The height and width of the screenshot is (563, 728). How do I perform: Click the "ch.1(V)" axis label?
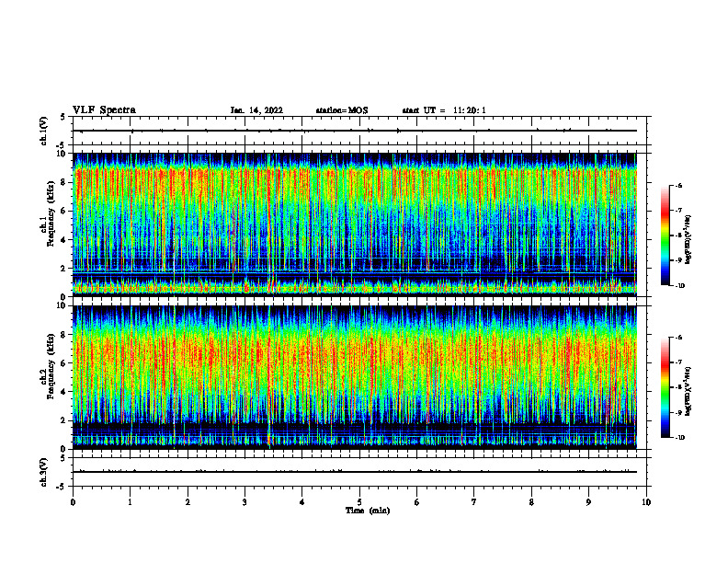coord(44,131)
